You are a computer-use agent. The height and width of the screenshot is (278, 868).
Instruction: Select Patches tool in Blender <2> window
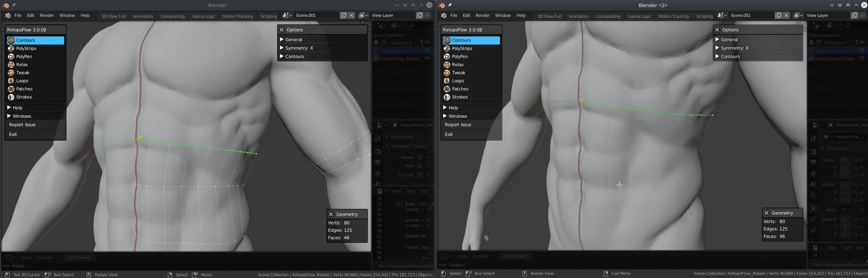471,89
